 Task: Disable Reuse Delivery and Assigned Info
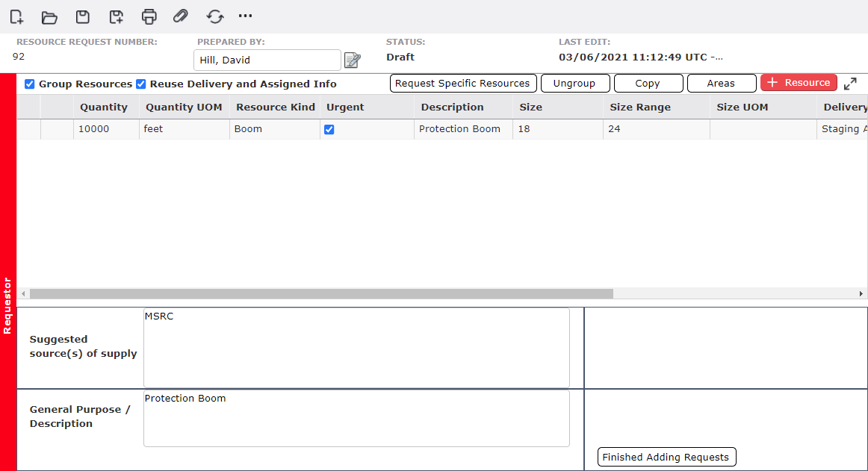(140, 84)
